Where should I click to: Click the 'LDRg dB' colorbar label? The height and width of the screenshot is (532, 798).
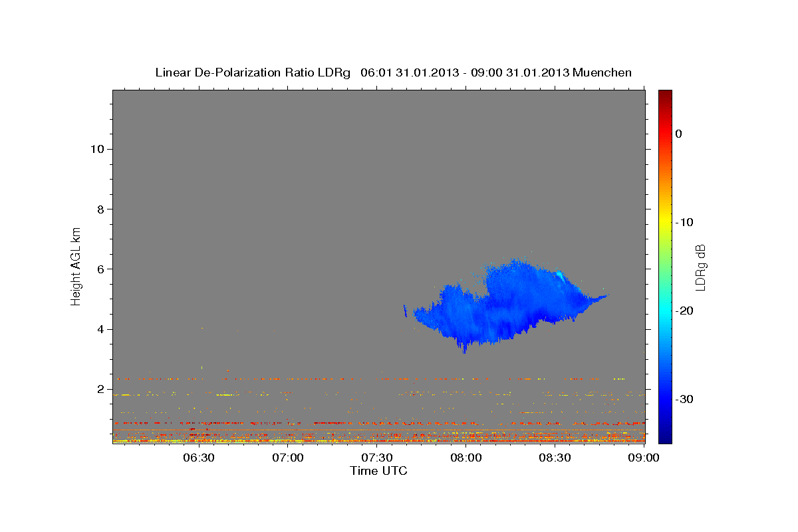(x=701, y=267)
